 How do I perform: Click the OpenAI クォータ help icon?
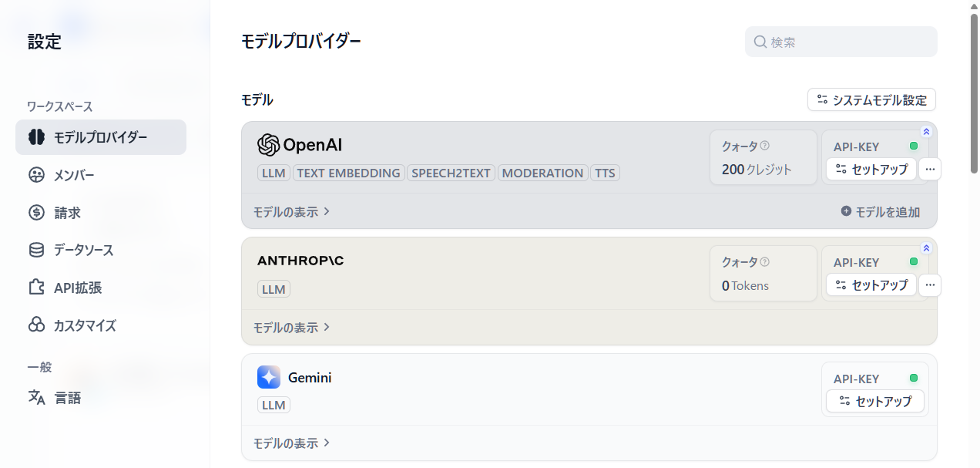coord(765,146)
